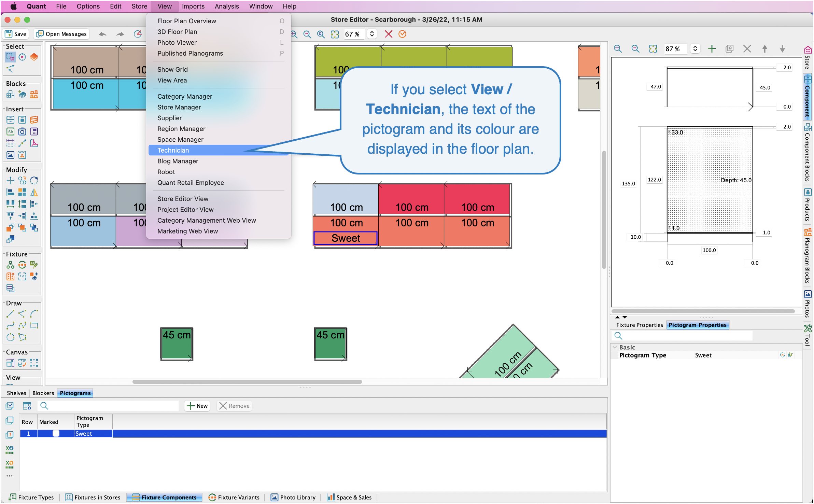
Task: Select the rectangle selection tool
Action: (x=10, y=57)
